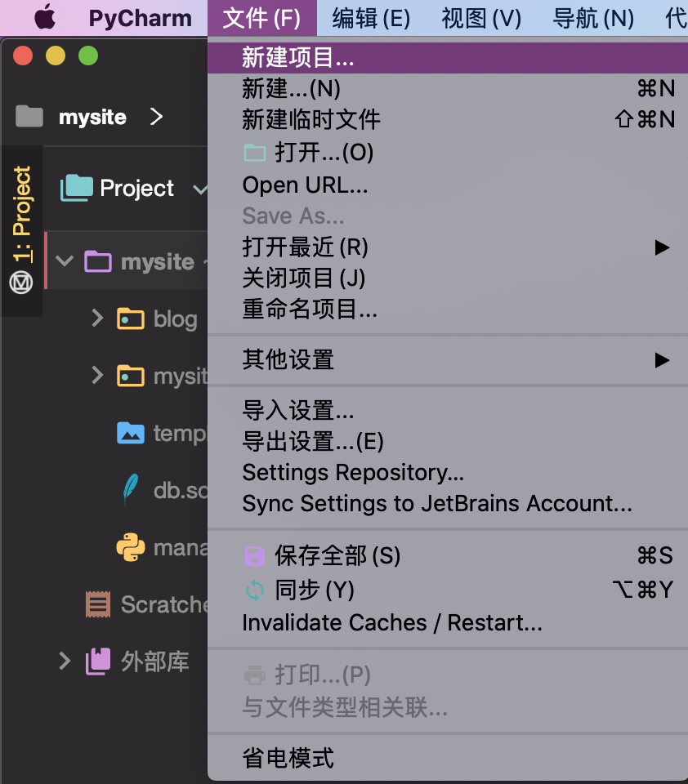Click the folder icon beside 打开...(O)
This screenshot has width=688, height=784.
pyautogui.click(x=255, y=153)
